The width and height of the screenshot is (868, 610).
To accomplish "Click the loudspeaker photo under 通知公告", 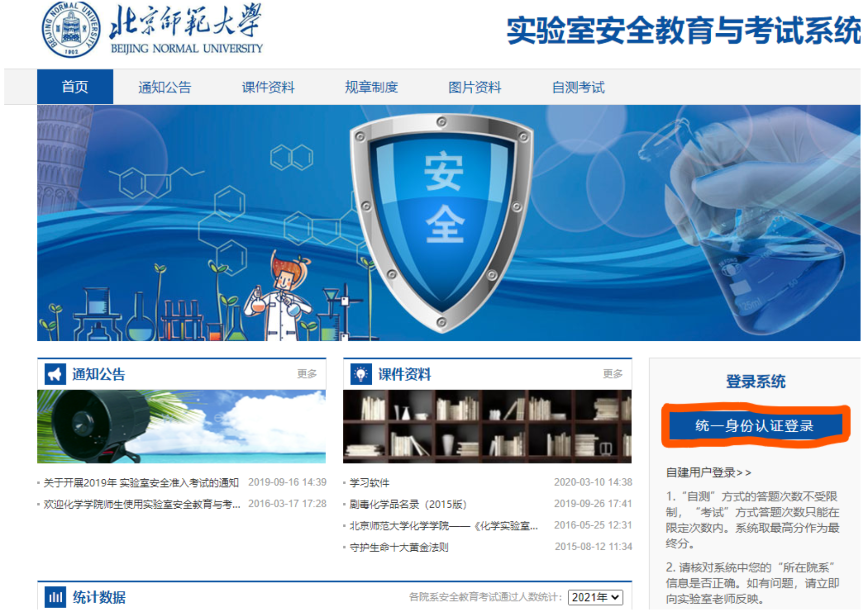I will tap(181, 426).
